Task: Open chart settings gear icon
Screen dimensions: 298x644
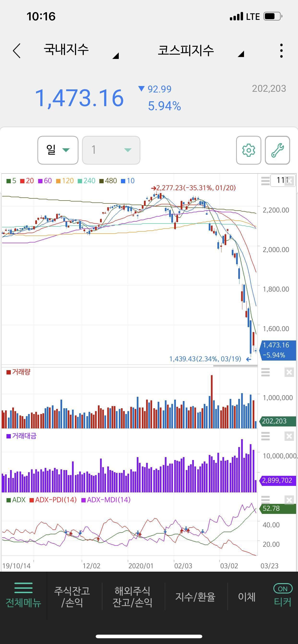Action: point(248,150)
